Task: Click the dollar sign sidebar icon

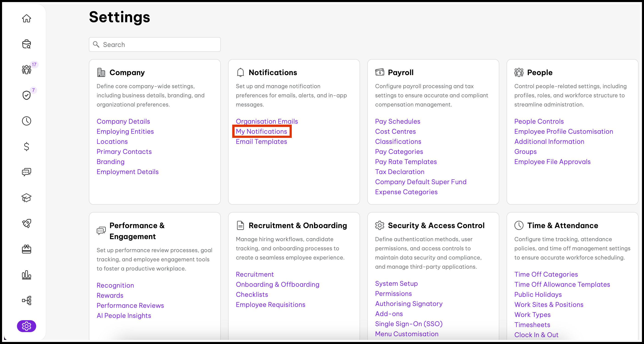Action: pyautogui.click(x=27, y=147)
